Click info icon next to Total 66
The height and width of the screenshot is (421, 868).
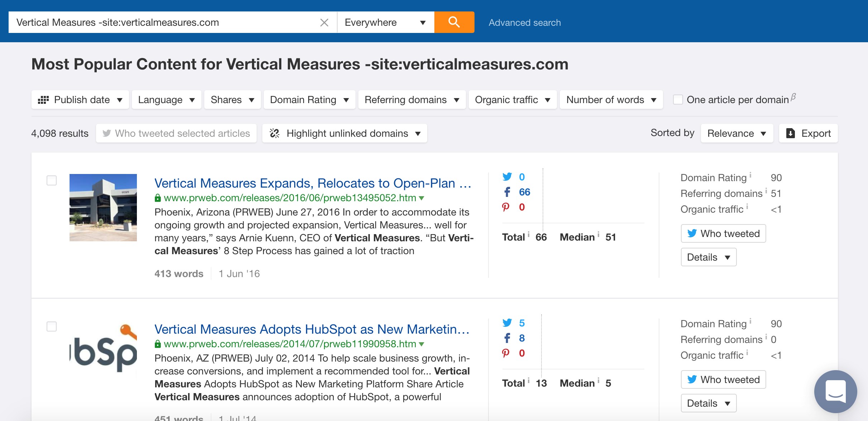529,234
